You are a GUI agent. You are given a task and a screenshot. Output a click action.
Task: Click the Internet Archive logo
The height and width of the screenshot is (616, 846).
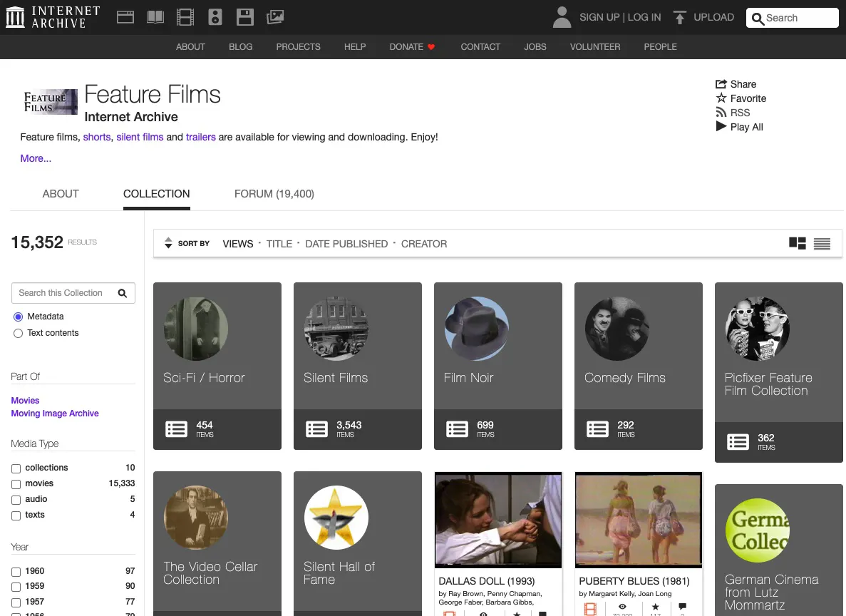(53, 17)
